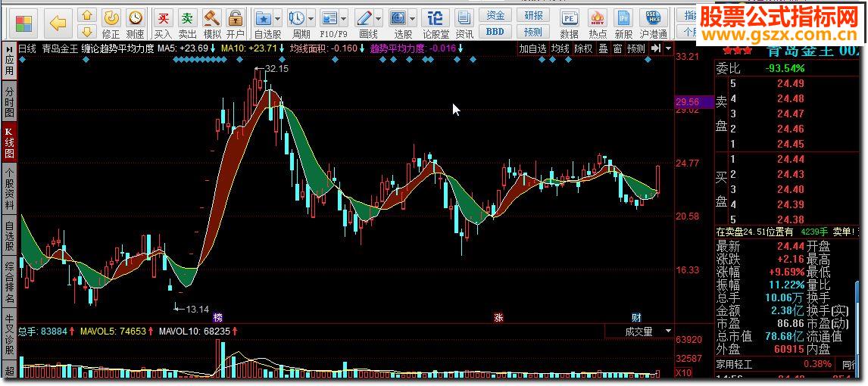The image size is (868, 386).
Task: Expand the 周期 period dropdown arrow
Action: [x=311, y=19]
